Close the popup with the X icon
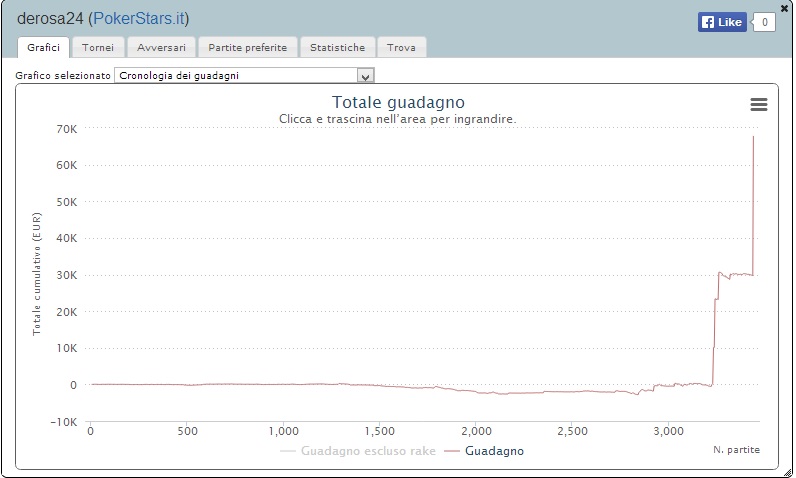The image size is (796, 478). (x=784, y=9)
